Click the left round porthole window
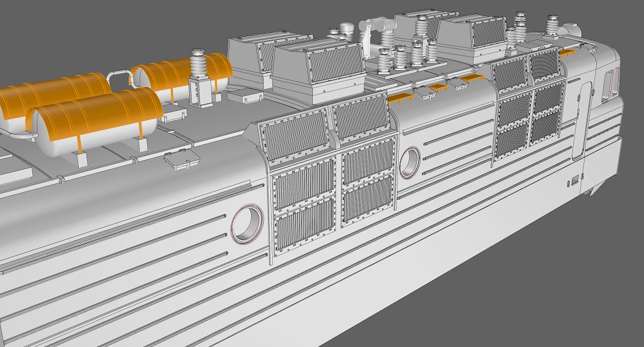 point(247,223)
